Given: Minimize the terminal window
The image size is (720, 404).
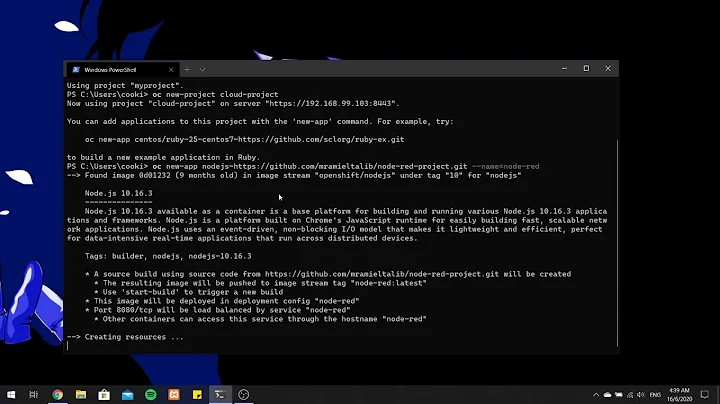Looking at the screenshot, I should (564, 68).
